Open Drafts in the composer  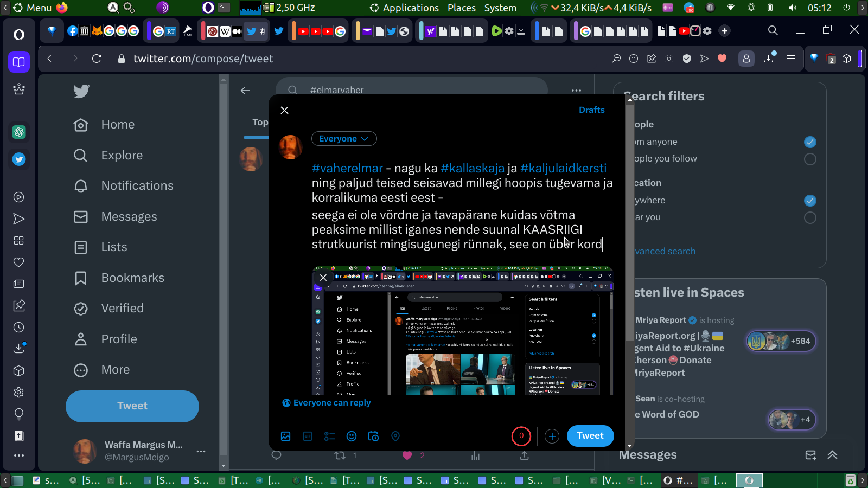591,110
